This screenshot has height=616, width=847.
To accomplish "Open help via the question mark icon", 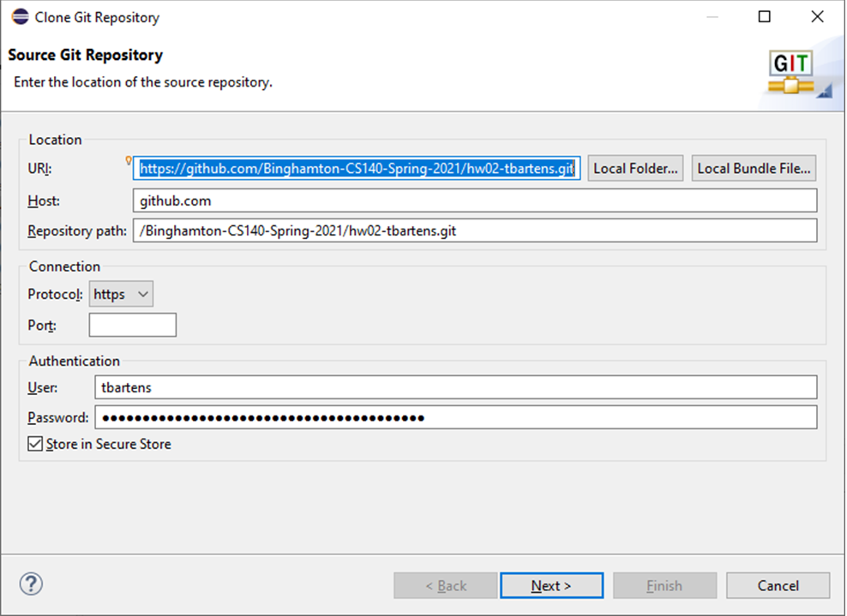I will pyautogui.click(x=31, y=584).
